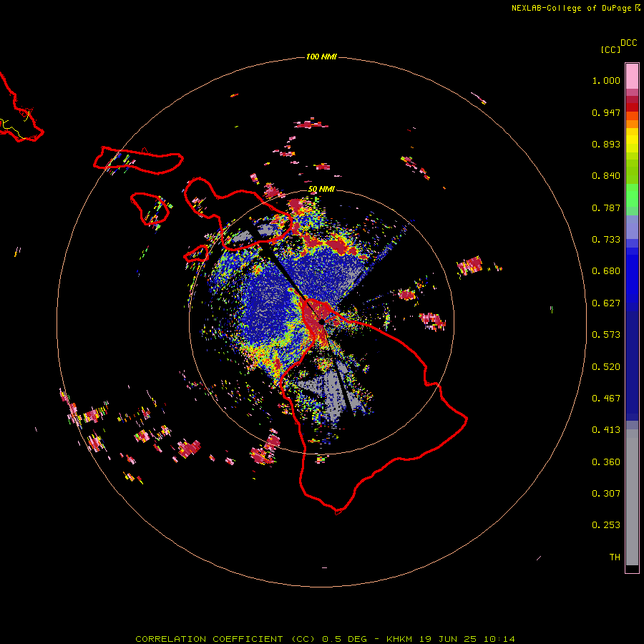644x644 pixels.
Task: Click the 0.573 scale value
Action: (x=606, y=335)
